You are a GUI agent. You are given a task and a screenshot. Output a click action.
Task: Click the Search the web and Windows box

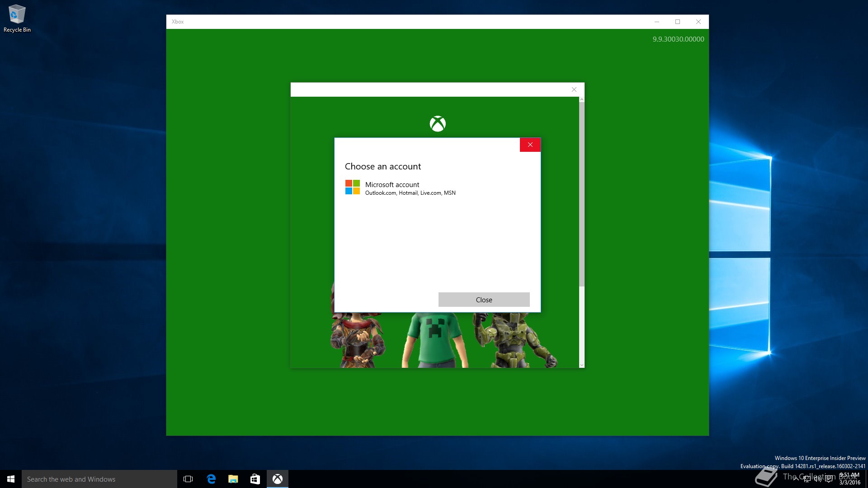(99, 479)
